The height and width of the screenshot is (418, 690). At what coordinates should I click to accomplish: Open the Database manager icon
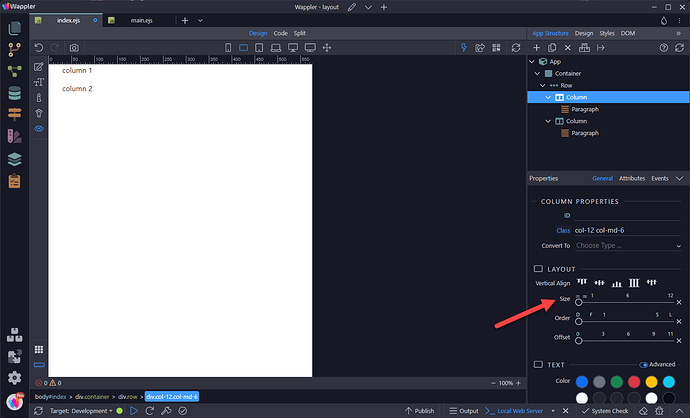click(x=15, y=93)
